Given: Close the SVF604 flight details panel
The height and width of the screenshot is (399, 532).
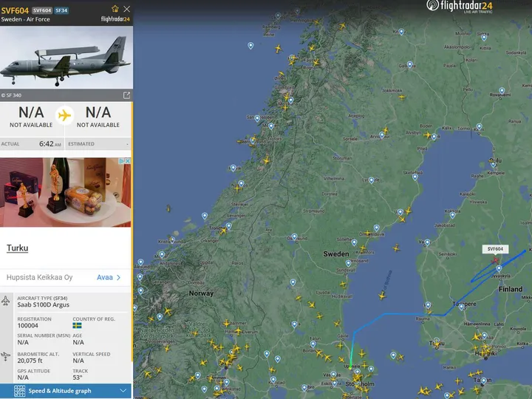Looking at the screenshot, I should pos(126,9).
